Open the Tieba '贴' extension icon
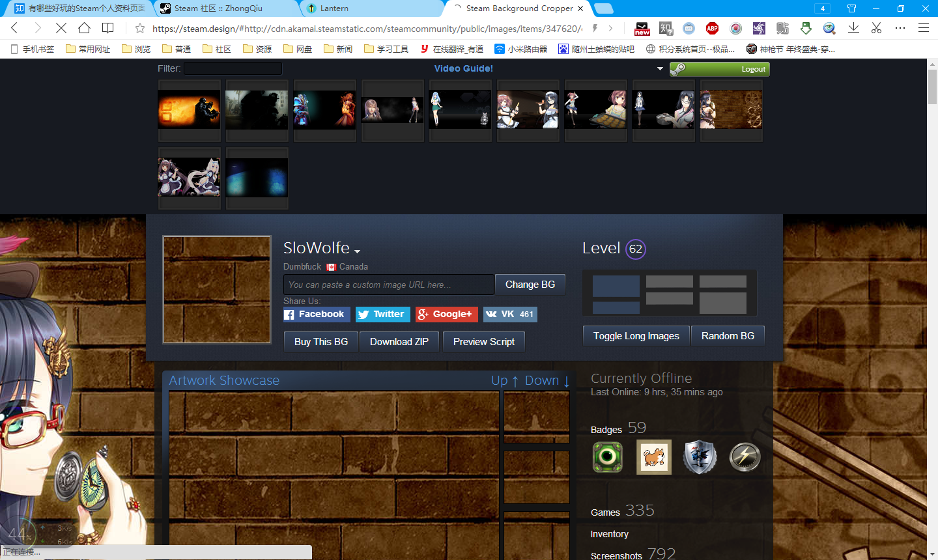 (782, 28)
